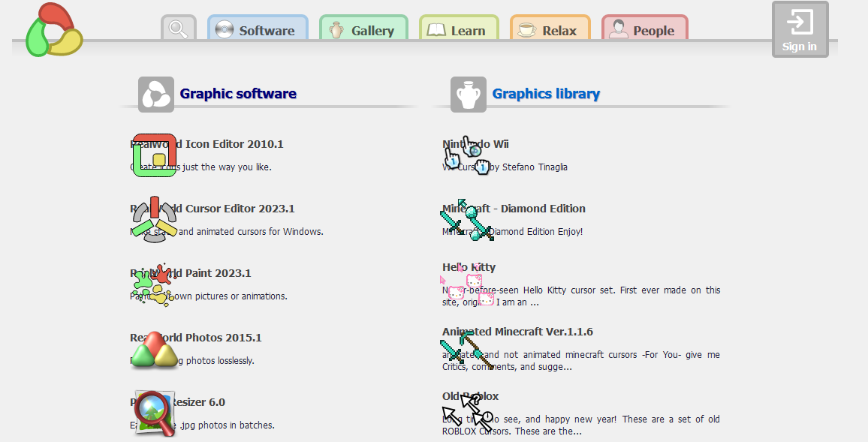Click 'Diamond Edition Enjoy!' description text
This screenshot has height=442, width=868.
coord(538,232)
